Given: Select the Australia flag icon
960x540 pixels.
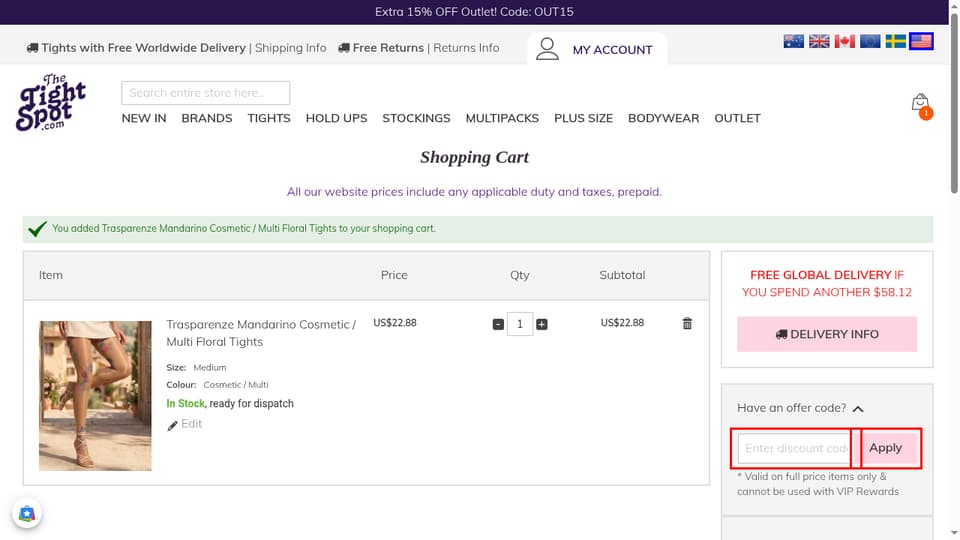Looking at the screenshot, I should click(x=793, y=41).
